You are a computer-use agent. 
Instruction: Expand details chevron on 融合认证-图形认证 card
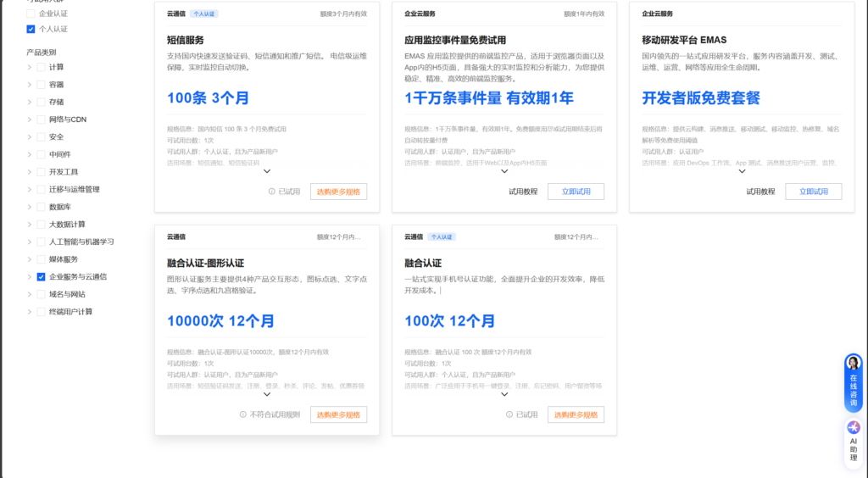267,393
